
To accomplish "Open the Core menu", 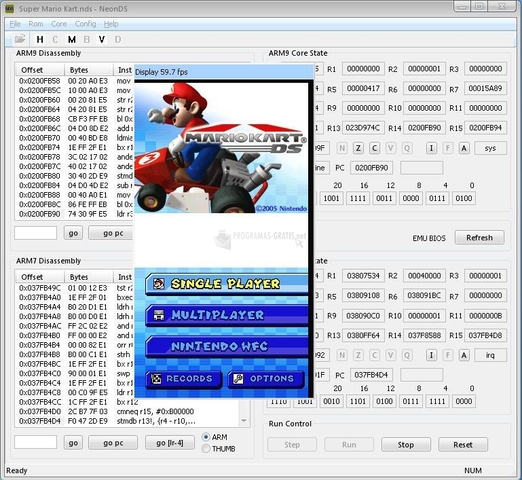I will [x=59, y=24].
